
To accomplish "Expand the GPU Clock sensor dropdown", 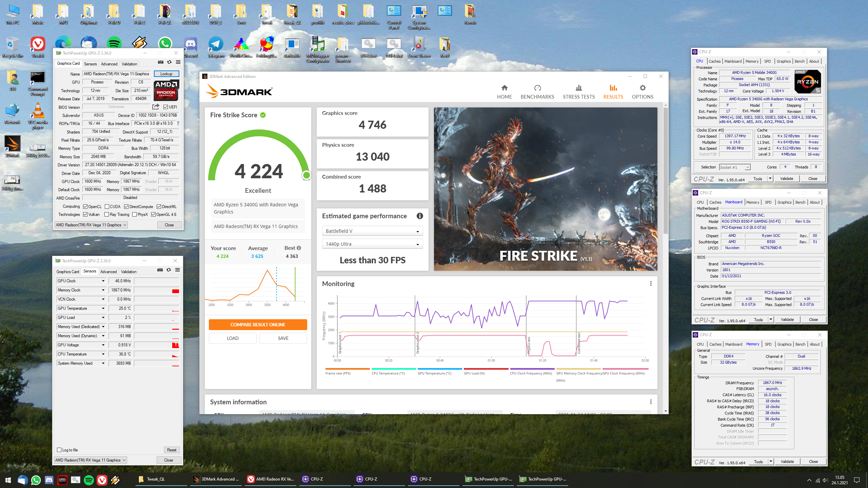I will pos(103,281).
